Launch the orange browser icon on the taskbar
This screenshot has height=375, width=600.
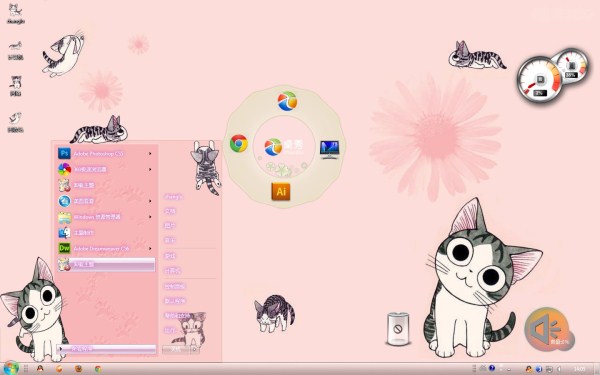coord(59,368)
